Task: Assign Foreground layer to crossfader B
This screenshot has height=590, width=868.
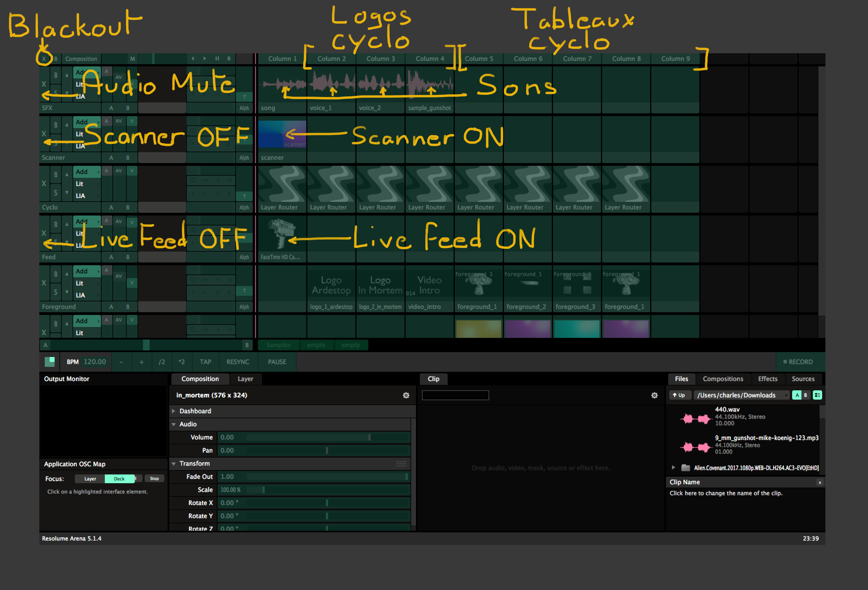Action: click(128, 307)
